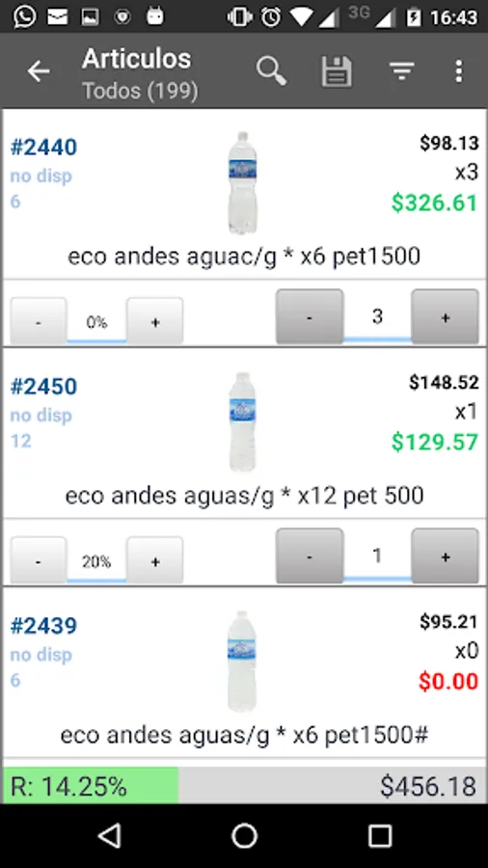Viewport: 488px width, 868px height.
Task: Decrease the 20% discount on item #2450
Action: 39,560
